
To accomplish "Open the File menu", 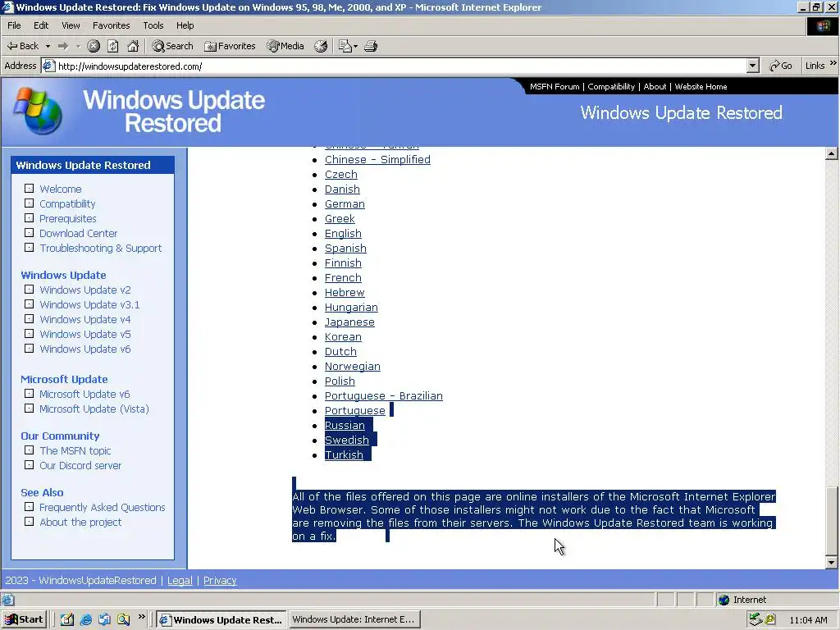I will click(14, 25).
